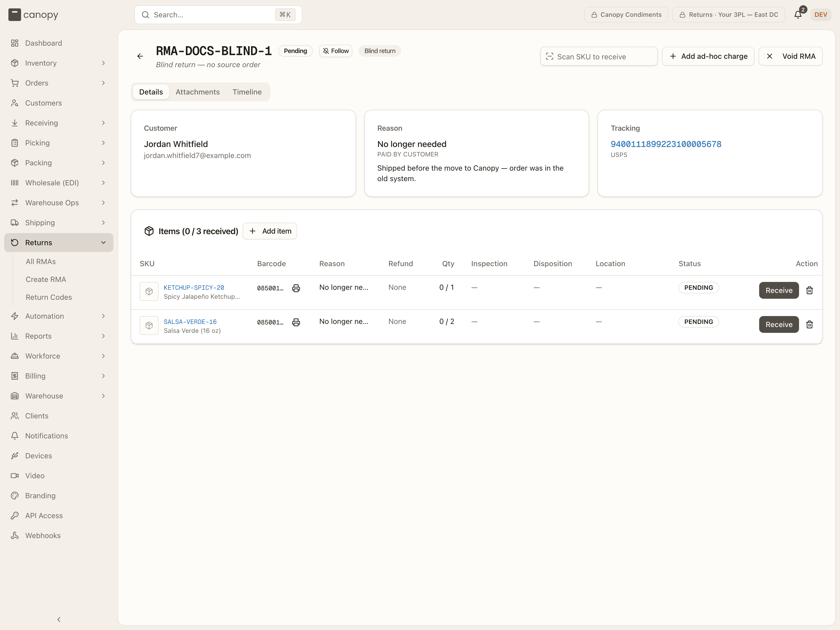
Task: Click the DEV user avatar badge
Action: tap(821, 15)
